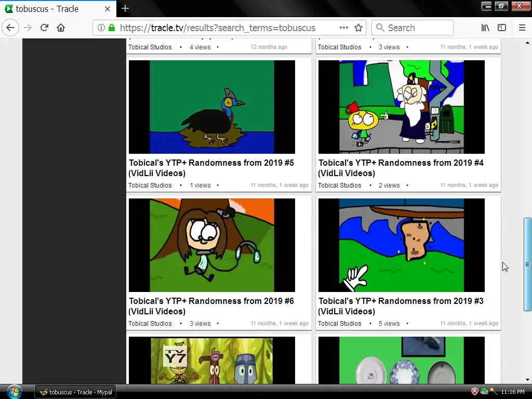Click the 2 views count text
Screen dimensions: 532x399
[x=389, y=185]
